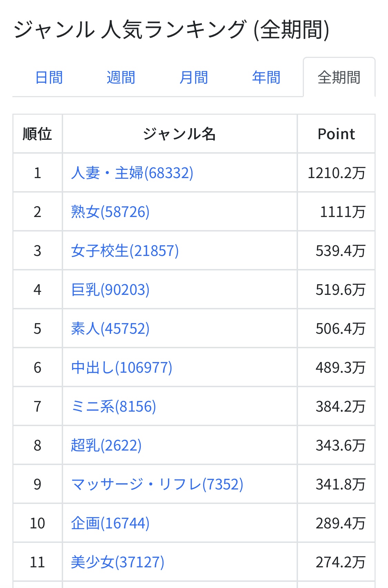Click the 順位 column header
Viewport: 388px width, 588px height.
(37, 134)
